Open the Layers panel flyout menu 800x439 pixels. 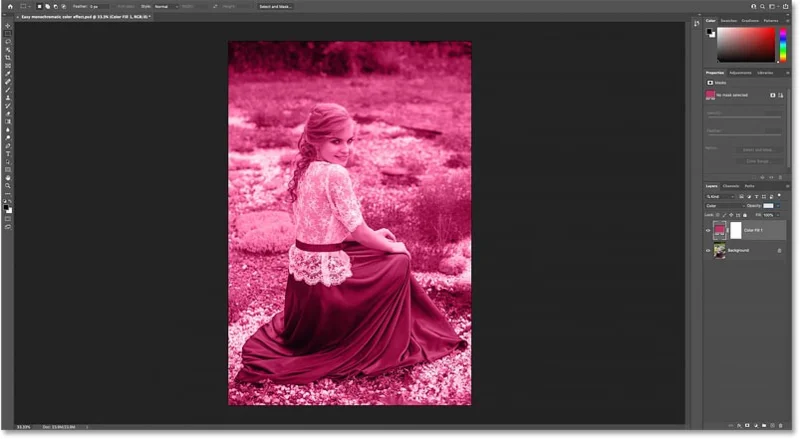[788, 186]
